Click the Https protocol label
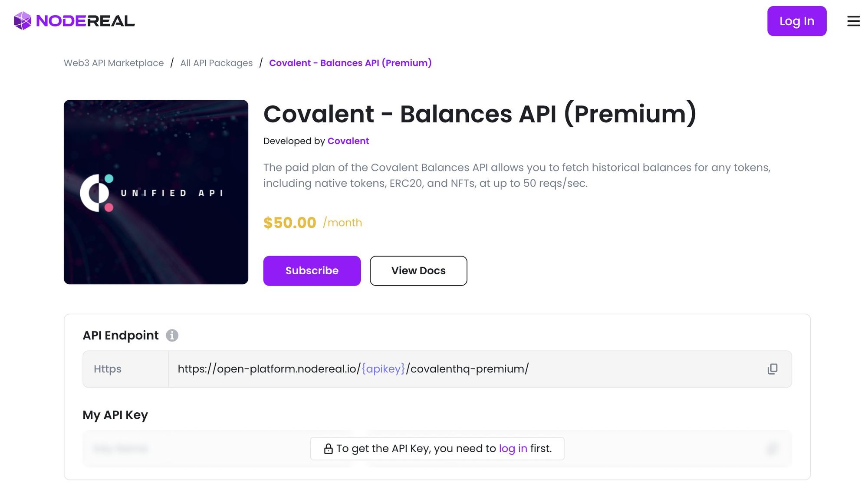 coord(108,369)
